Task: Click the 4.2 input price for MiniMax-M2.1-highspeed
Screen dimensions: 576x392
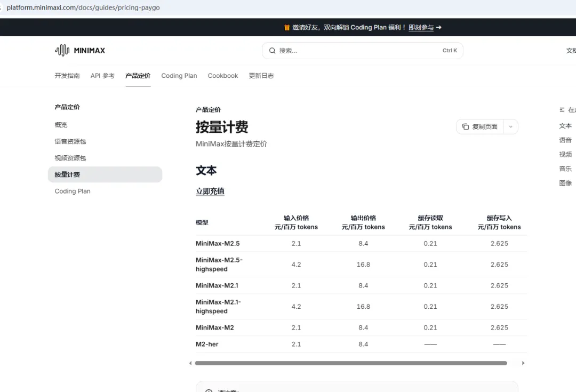Action: (296, 306)
